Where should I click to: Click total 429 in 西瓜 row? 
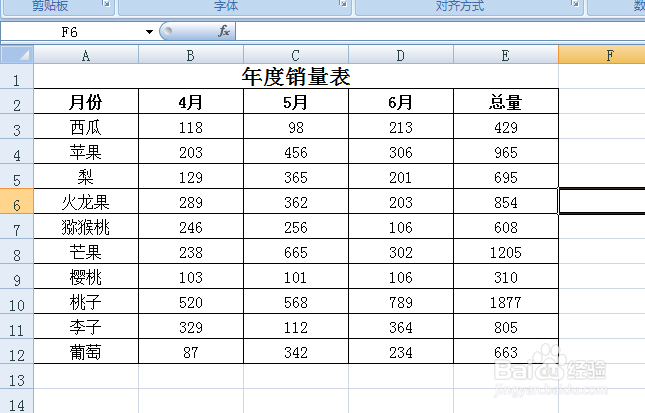[506, 127]
